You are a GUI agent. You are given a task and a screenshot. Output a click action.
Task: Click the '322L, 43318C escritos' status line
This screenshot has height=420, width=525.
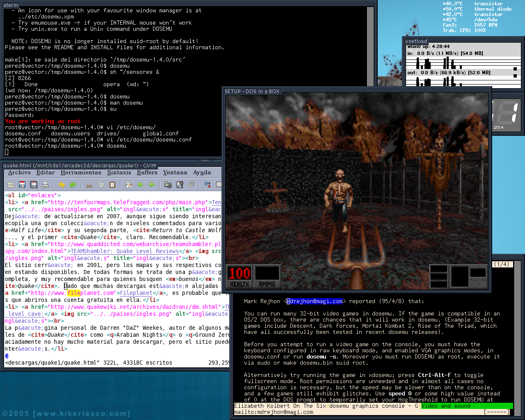click(x=89, y=363)
